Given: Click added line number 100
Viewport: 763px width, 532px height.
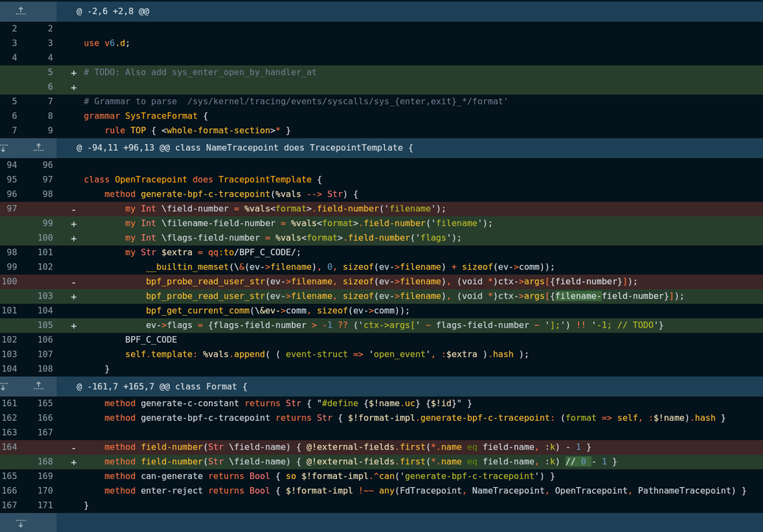Looking at the screenshot, I should pyautogui.click(x=45, y=238).
